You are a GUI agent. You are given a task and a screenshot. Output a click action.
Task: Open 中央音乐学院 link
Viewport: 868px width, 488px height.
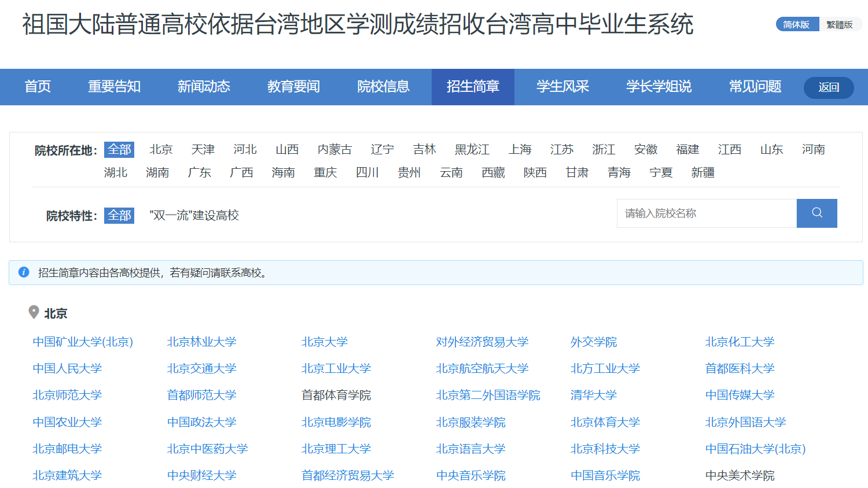(x=471, y=476)
